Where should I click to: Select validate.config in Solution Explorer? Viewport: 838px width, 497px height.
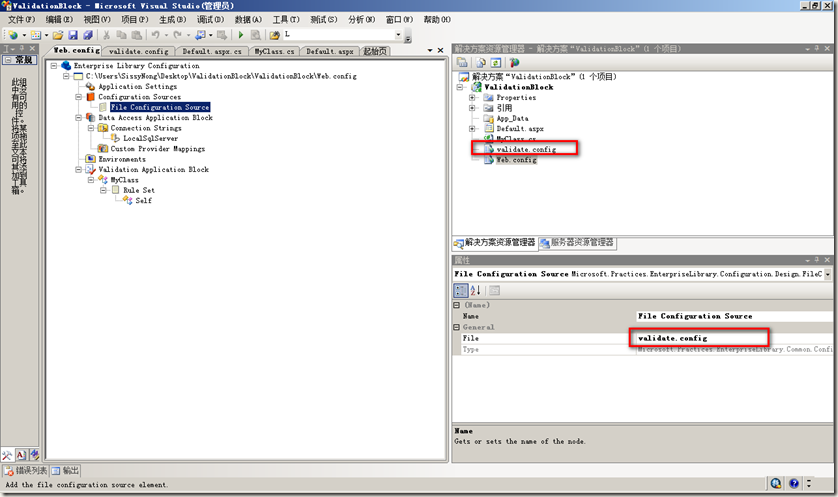click(526, 150)
